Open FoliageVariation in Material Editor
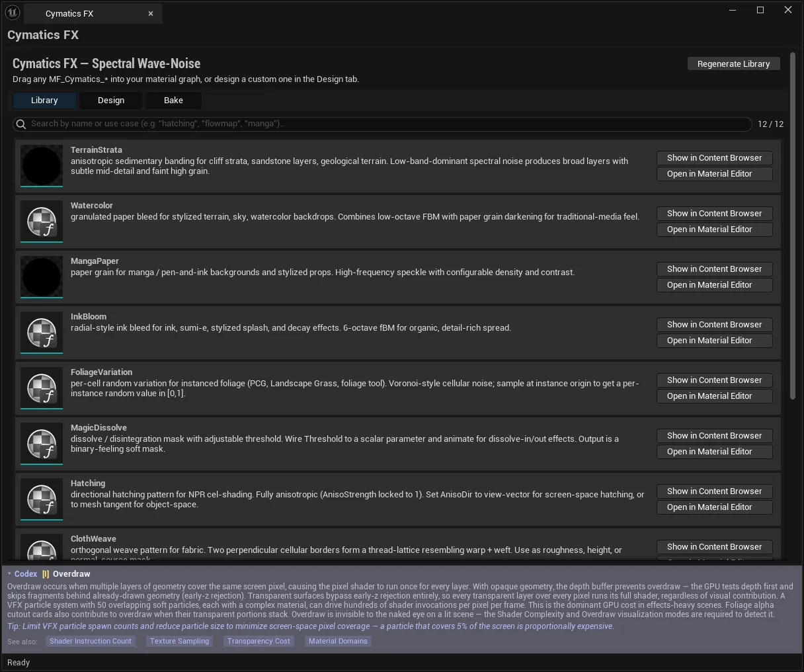This screenshot has height=672, width=804. [x=715, y=396]
